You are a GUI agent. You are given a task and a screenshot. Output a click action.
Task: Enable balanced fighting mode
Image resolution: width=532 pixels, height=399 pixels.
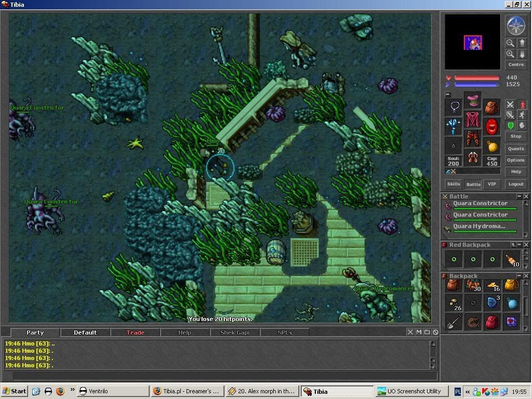pyautogui.click(x=510, y=115)
